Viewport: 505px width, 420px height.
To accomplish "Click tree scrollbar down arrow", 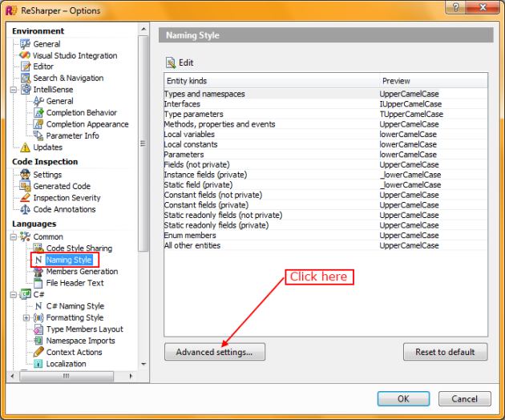I will click(143, 364).
